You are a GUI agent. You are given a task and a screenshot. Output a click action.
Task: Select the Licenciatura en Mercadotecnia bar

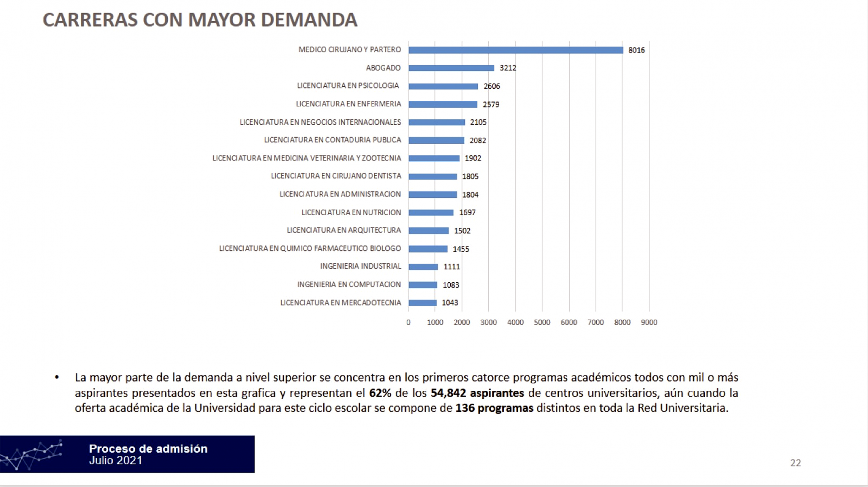(423, 303)
